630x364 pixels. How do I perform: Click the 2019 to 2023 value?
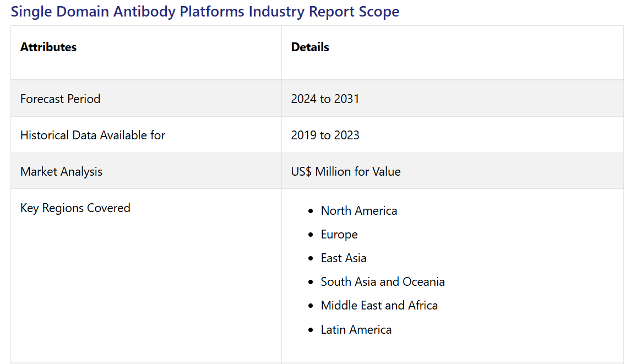coord(325,135)
